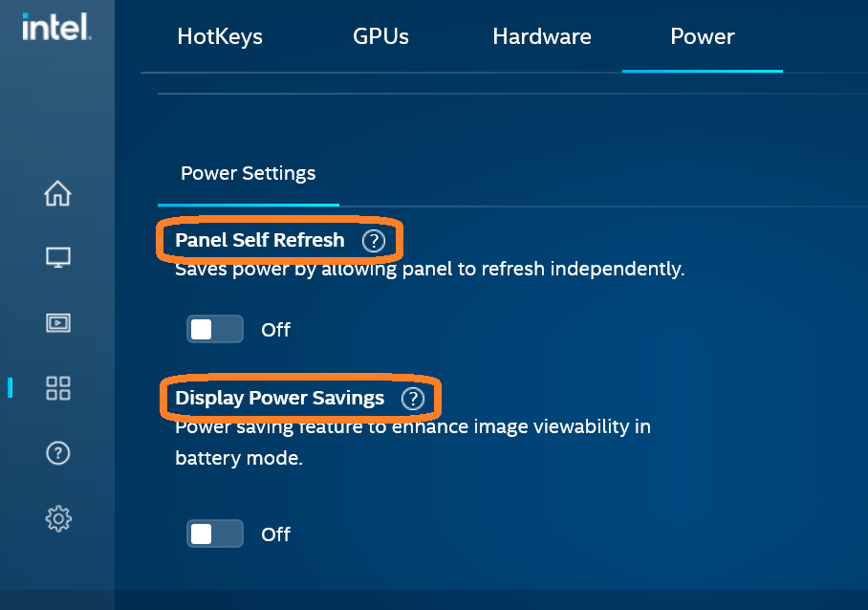The height and width of the screenshot is (610, 868).
Task: Select the Hardware tab
Action: 542,37
